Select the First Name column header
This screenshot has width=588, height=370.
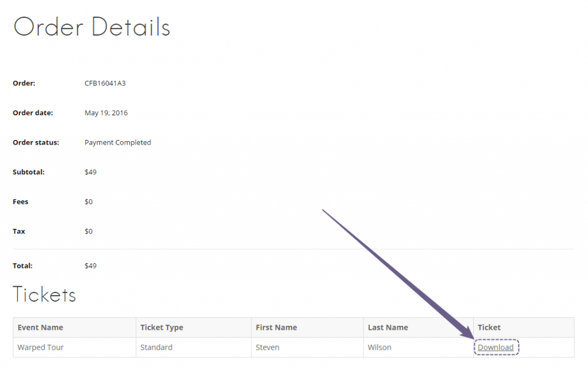(307, 328)
